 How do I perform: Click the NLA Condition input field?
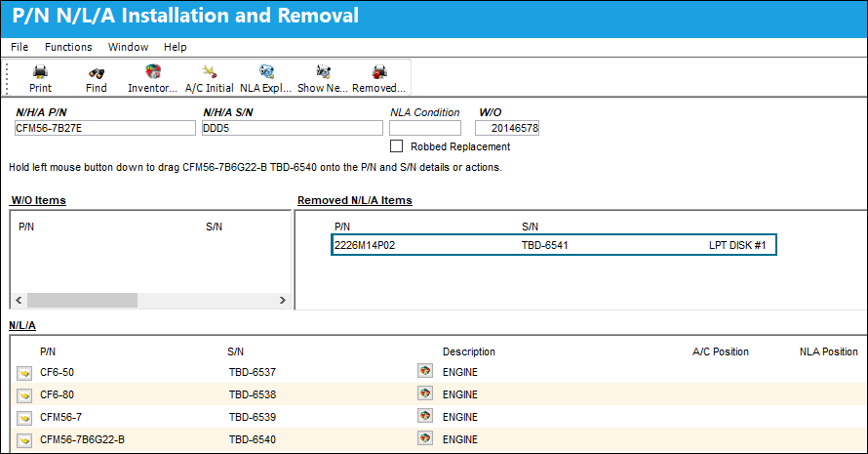[425, 128]
